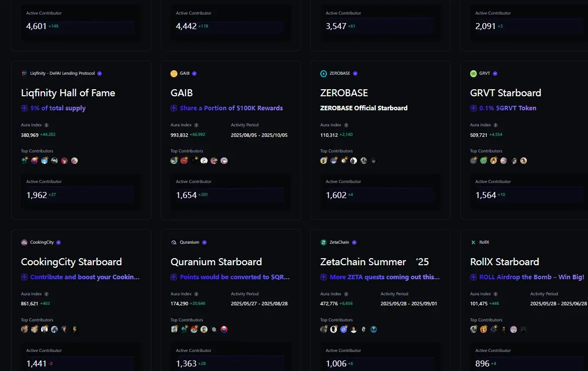The image size is (588, 371).
Task: Click Active Contributor count 4,601
Action: tap(37, 26)
